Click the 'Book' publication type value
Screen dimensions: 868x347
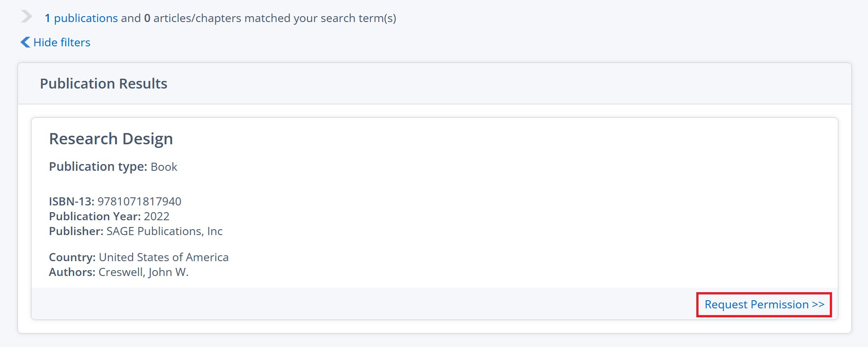click(x=164, y=167)
